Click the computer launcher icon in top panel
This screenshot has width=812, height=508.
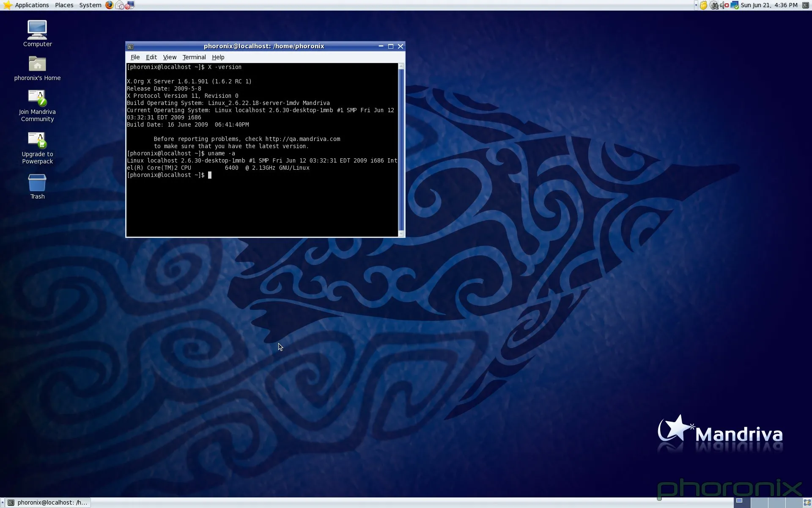[x=130, y=5]
